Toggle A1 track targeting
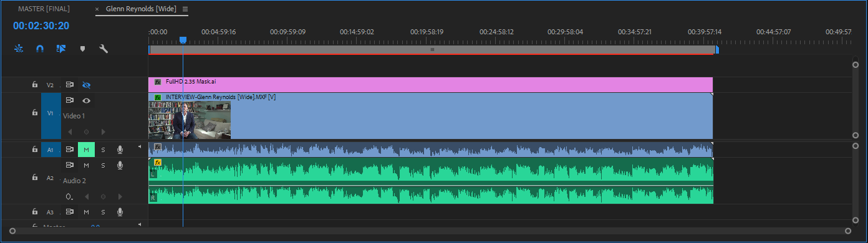 tap(51, 150)
